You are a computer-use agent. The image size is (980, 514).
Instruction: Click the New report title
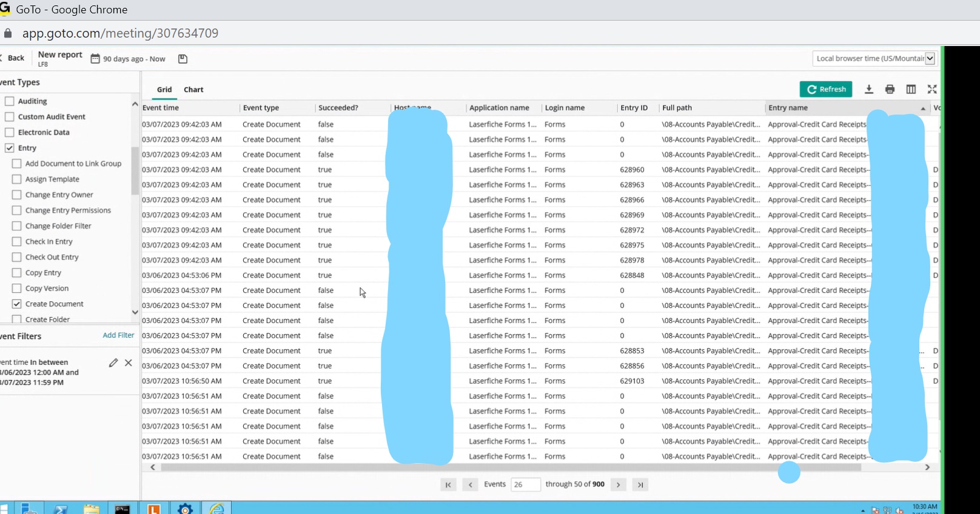(60, 55)
